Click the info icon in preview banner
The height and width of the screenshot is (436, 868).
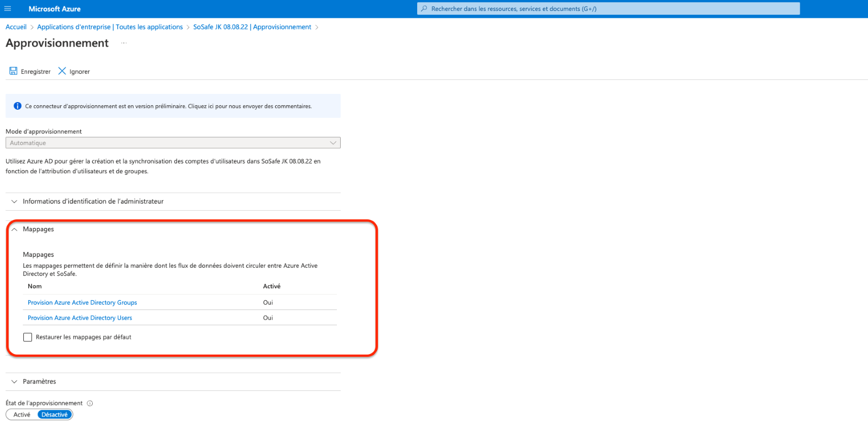[x=17, y=106]
